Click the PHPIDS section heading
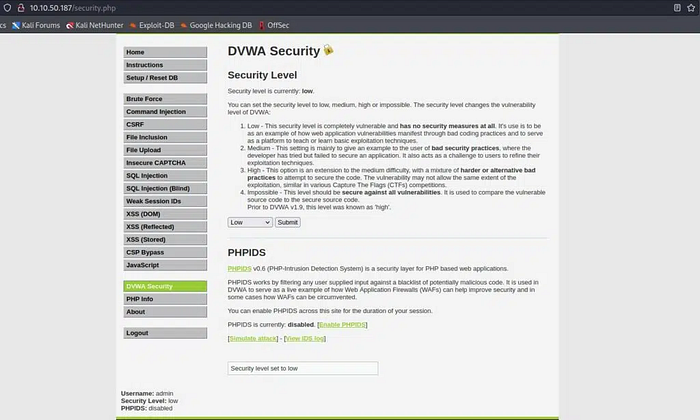 (x=246, y=253)
